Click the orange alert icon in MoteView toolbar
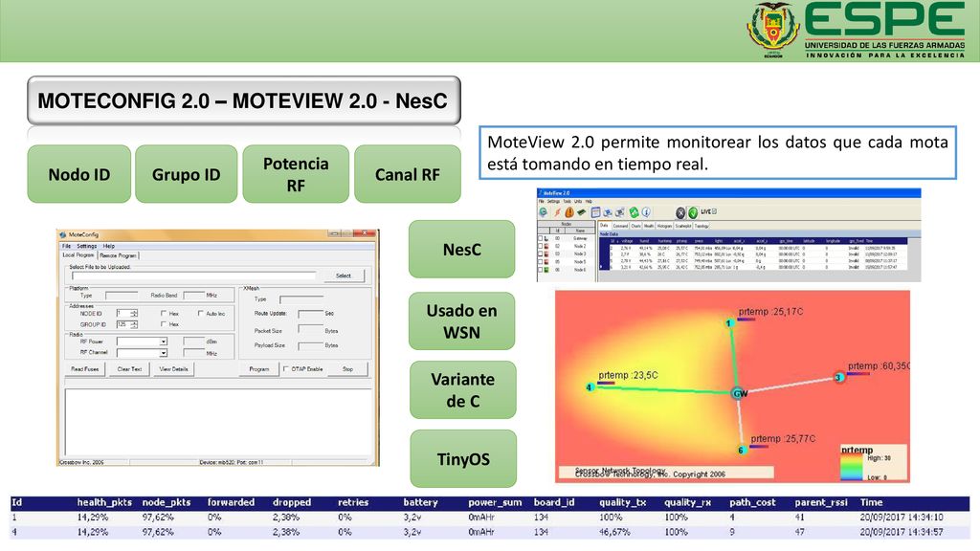 pos(569,212)
